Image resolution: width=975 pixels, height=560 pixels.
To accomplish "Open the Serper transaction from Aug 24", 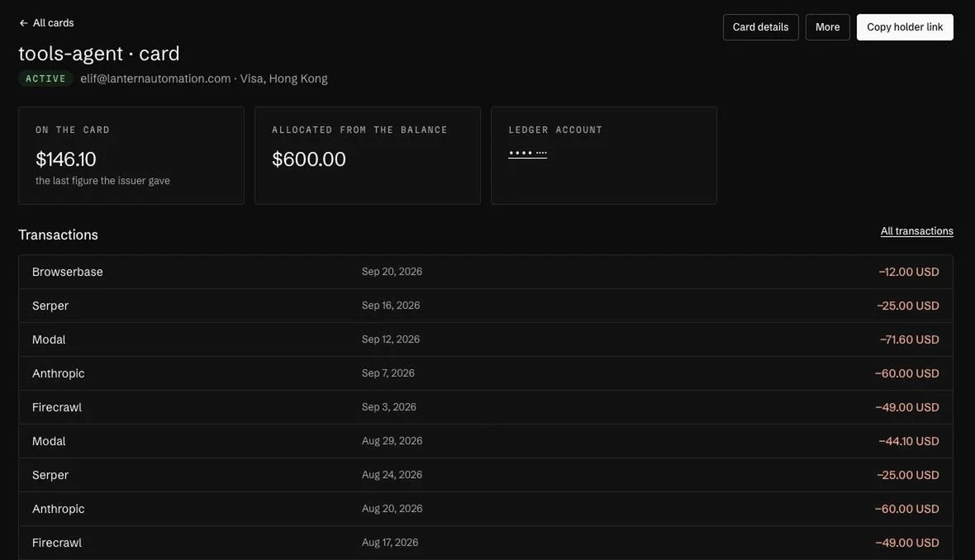I will (486, 475).
